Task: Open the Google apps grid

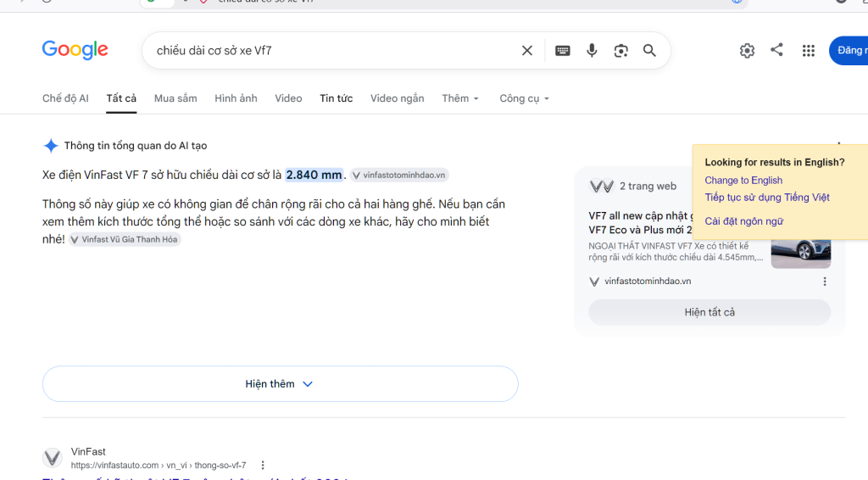Action: click(808, 50)
